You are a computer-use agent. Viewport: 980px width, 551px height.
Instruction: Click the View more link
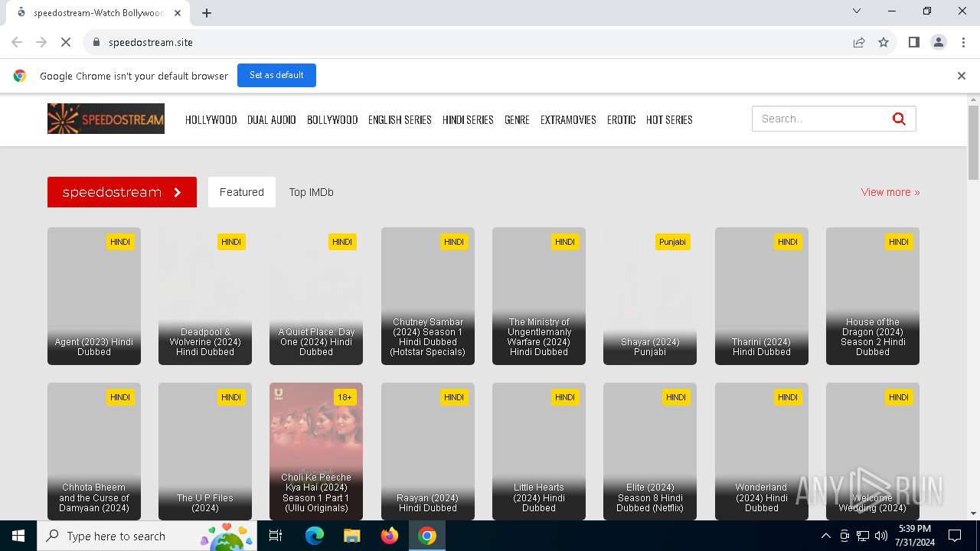coord(890,192)
